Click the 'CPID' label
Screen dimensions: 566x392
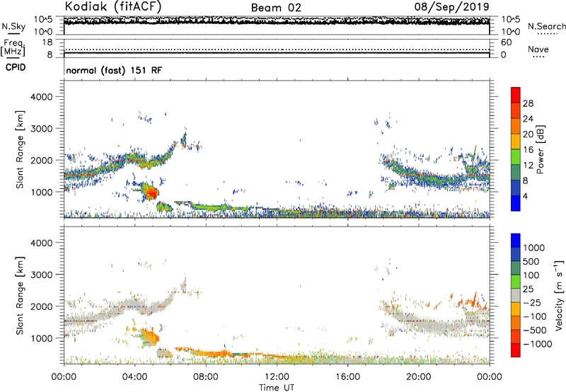coord(16,67)
